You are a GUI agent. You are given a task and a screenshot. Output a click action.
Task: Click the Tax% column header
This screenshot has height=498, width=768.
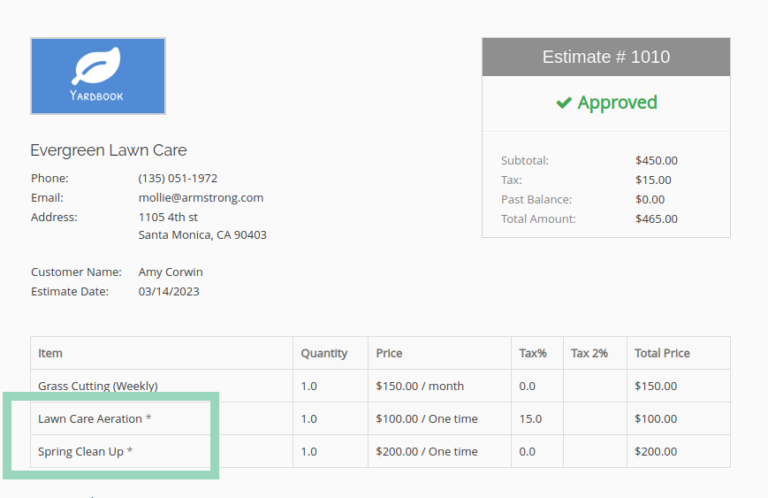[533, 353]
